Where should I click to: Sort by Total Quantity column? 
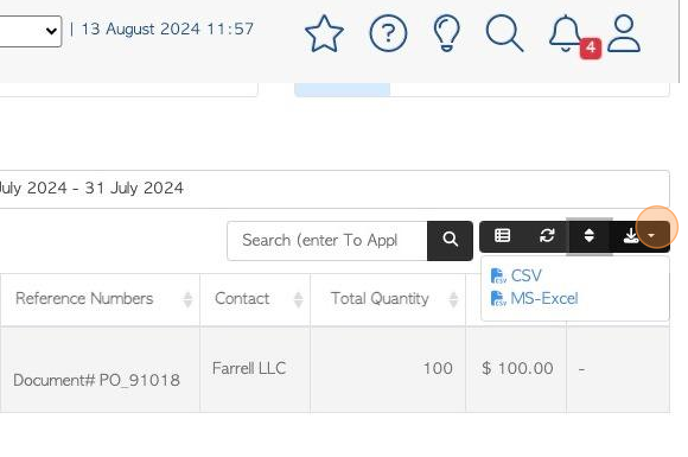tap(388, 299)
